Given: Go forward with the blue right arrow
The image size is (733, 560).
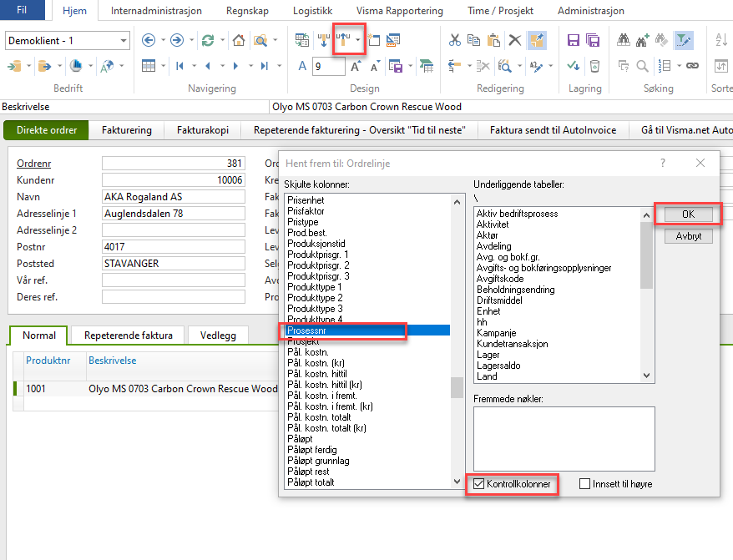Looking at the screenshot, I should (177, 41).
